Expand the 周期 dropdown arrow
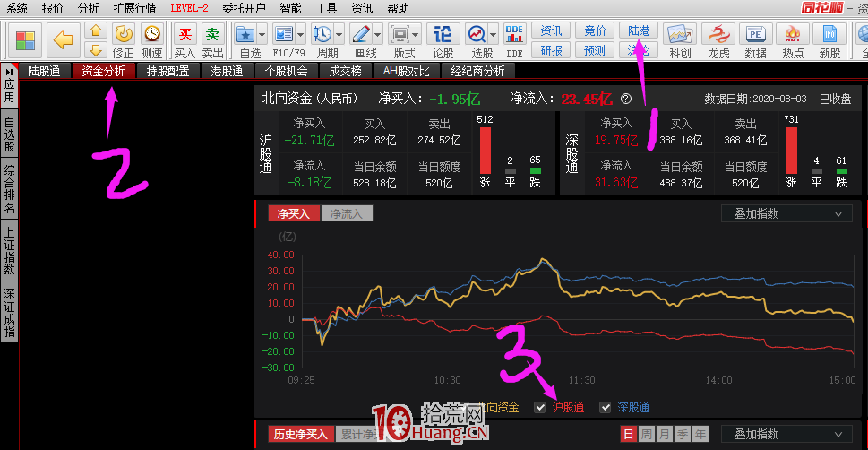The width and height of the screenshot is (868, 450). (x=339, y=34)
